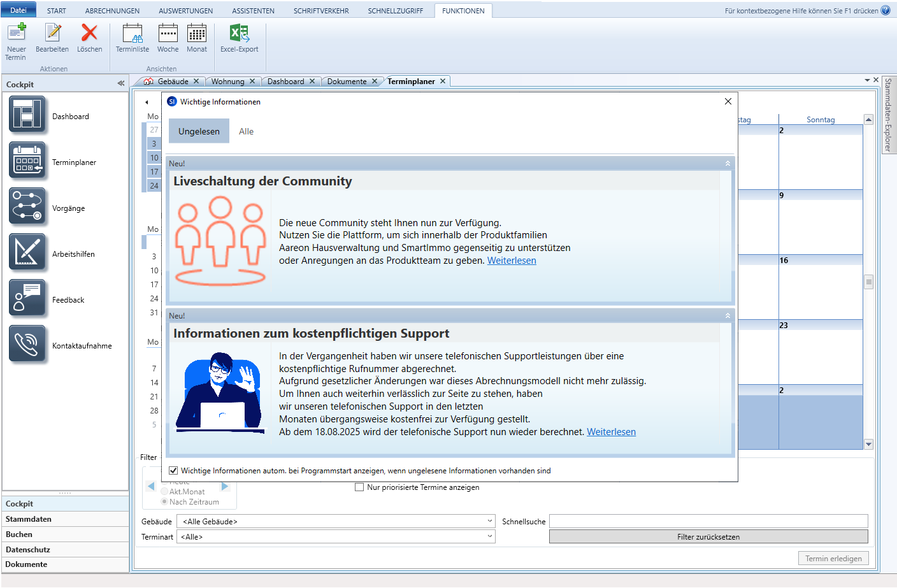Click the red Löschen icon
The image size is (897, 588).
coord(89,33)
